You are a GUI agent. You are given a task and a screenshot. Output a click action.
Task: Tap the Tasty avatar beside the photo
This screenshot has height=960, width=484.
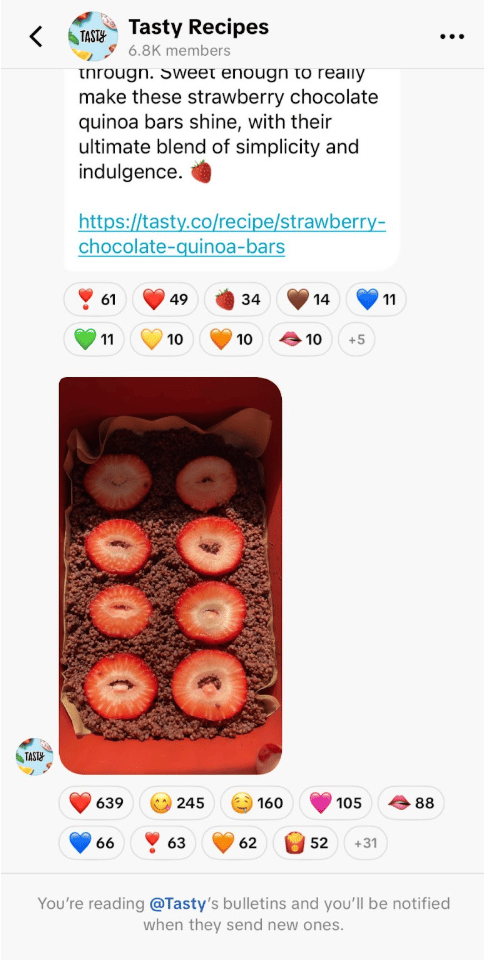(34, 757)
